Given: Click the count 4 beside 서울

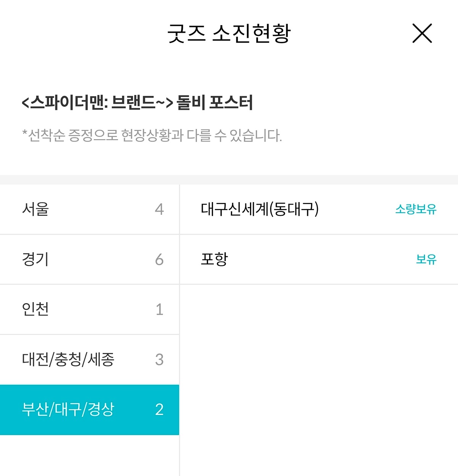Looking at the screenshot, I should click(160, 209).
